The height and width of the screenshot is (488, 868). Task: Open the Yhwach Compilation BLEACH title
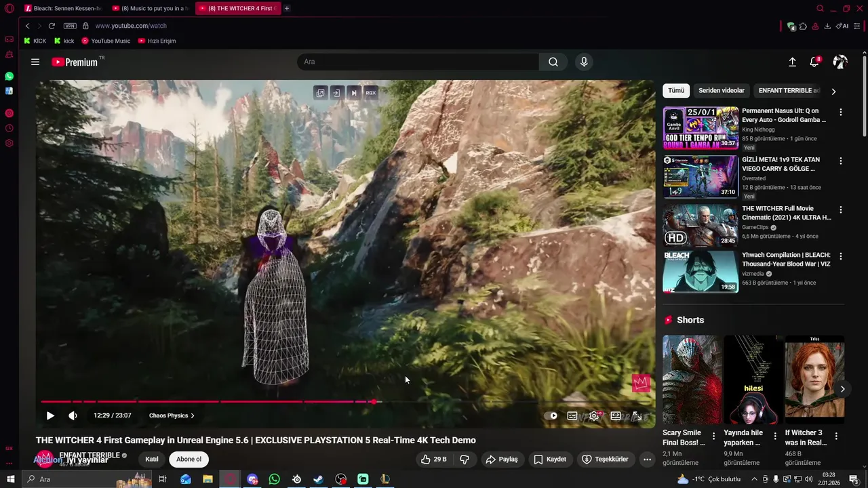pyautogui.click(x=786, y=260)
